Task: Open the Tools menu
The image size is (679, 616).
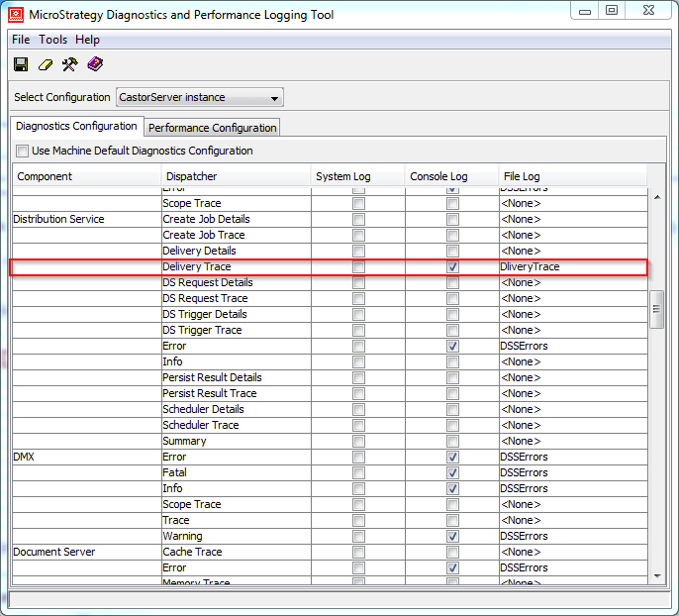Action: point(52,40)
